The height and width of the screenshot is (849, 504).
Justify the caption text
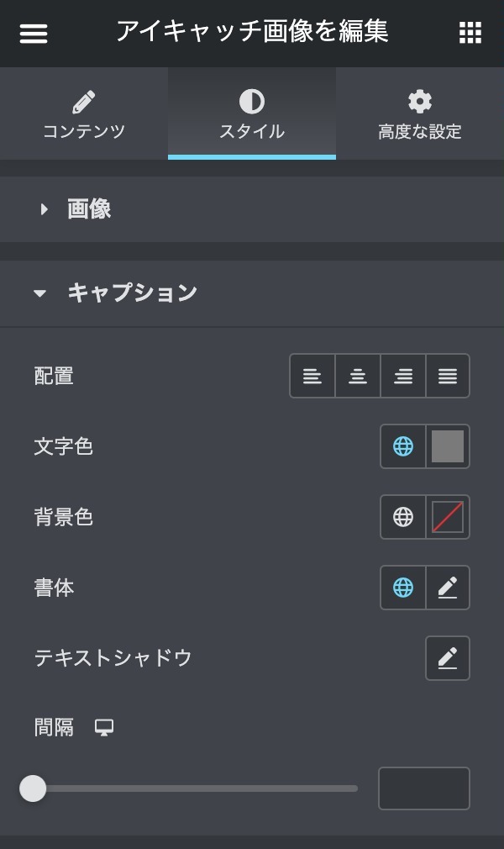[448, 376]
